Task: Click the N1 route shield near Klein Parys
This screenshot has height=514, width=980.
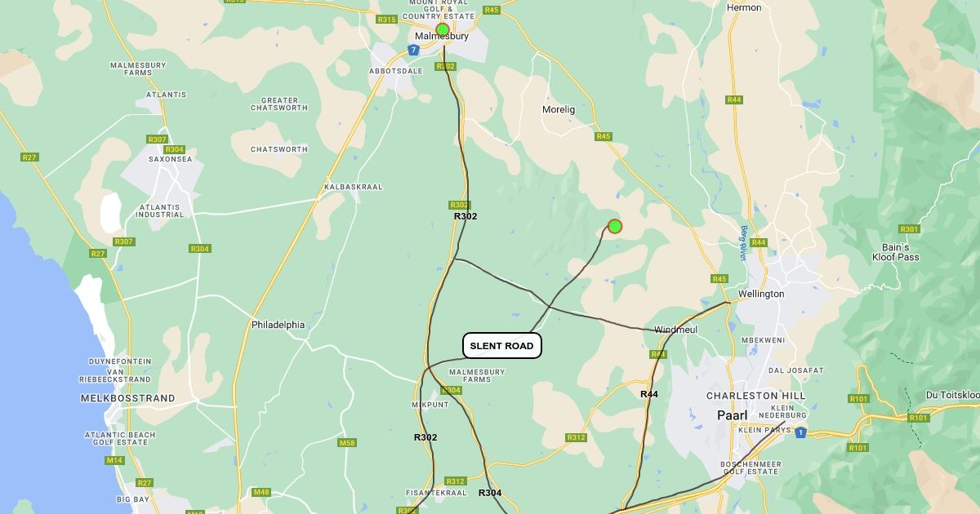Action: tap(801, 432)
